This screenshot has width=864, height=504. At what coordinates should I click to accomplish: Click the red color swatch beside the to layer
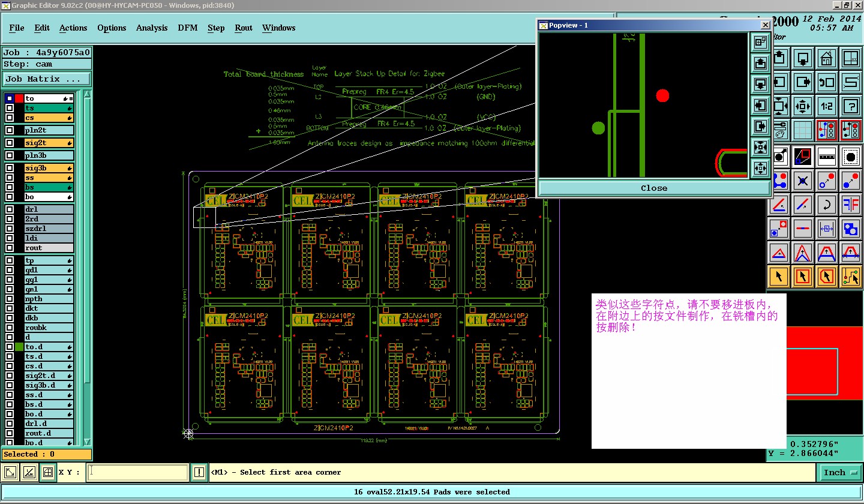(x=19, y=98)
